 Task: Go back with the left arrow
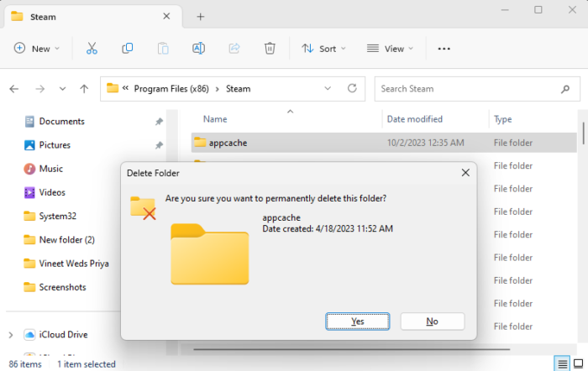pos(14,89)
